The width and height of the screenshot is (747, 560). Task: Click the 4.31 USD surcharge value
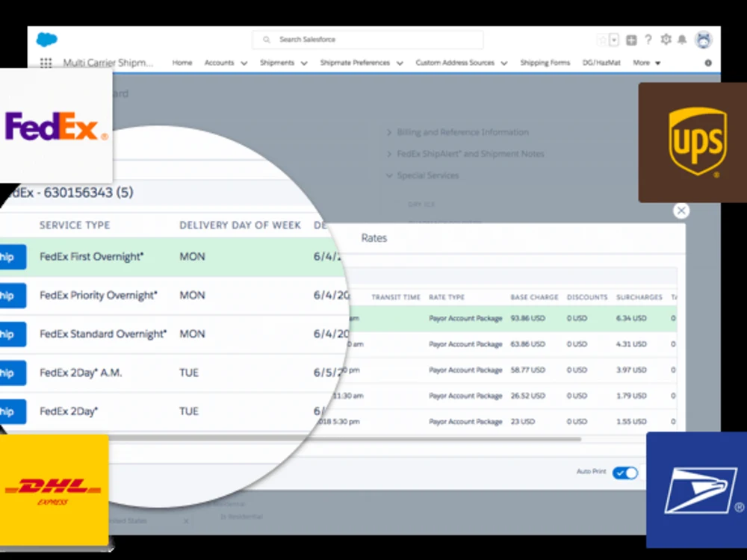tap(631, 343)
